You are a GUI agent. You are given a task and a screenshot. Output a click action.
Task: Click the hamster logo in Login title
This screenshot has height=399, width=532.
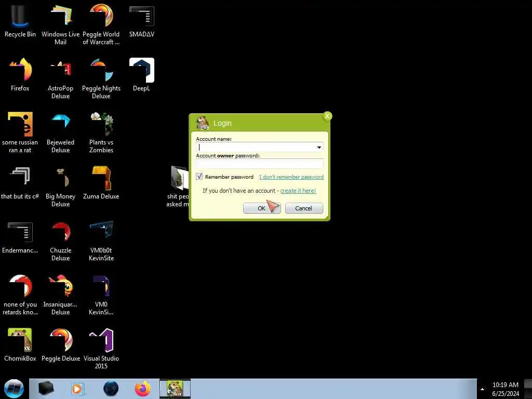[x=203, y=123]
